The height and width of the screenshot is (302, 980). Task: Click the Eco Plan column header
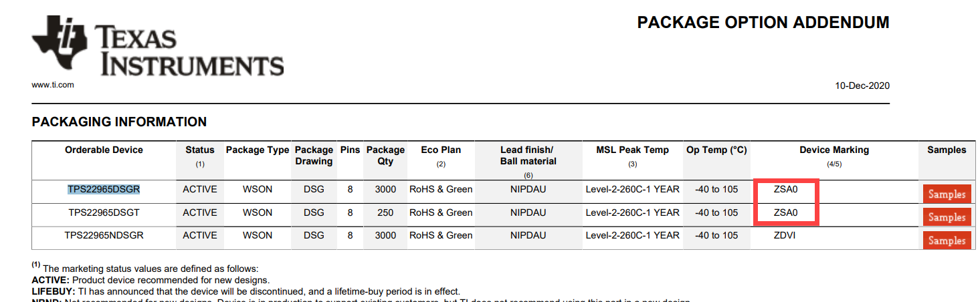tap(441, 150)
